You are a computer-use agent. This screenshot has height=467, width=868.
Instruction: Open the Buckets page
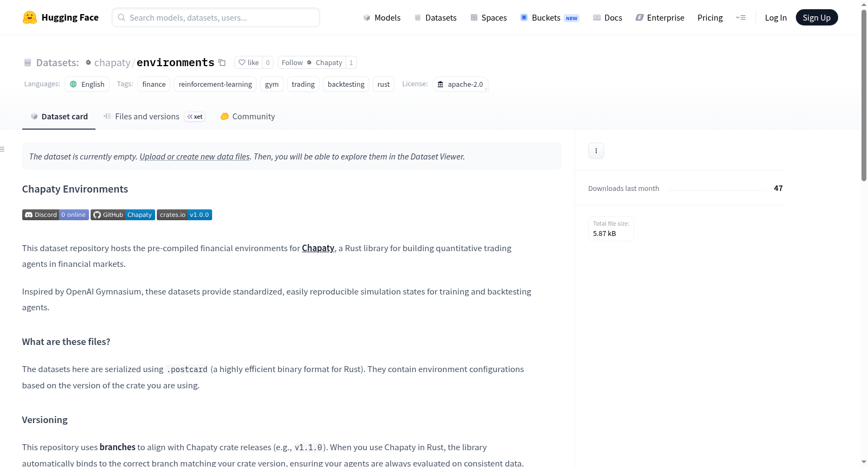point(550,17)
